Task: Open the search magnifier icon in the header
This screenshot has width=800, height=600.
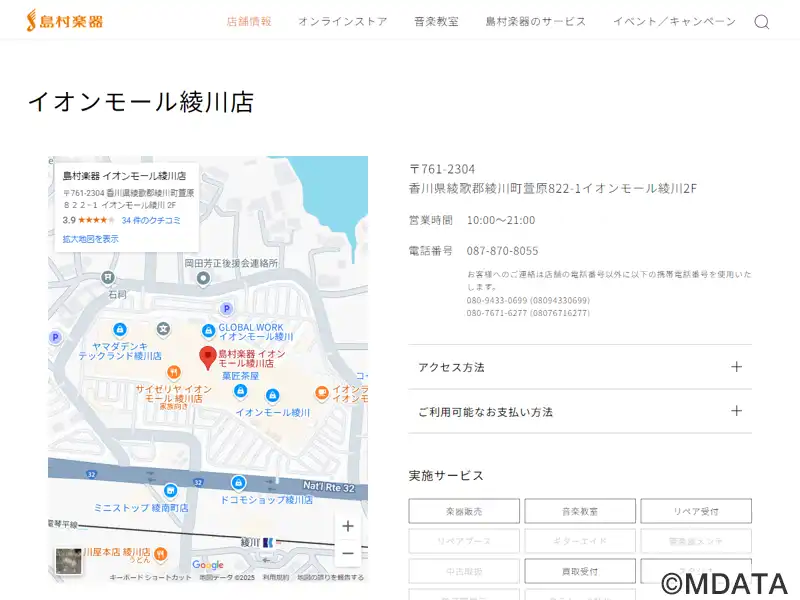Action: pos(762,22)
